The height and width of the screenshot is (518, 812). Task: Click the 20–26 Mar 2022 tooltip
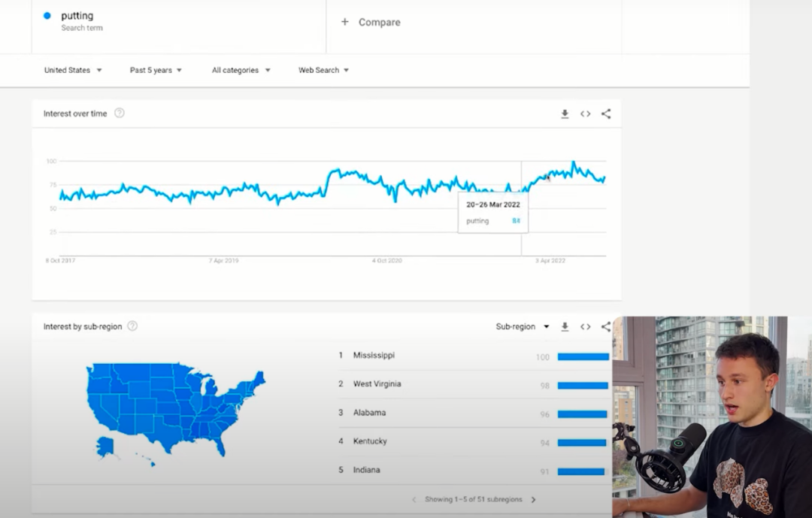493,213
